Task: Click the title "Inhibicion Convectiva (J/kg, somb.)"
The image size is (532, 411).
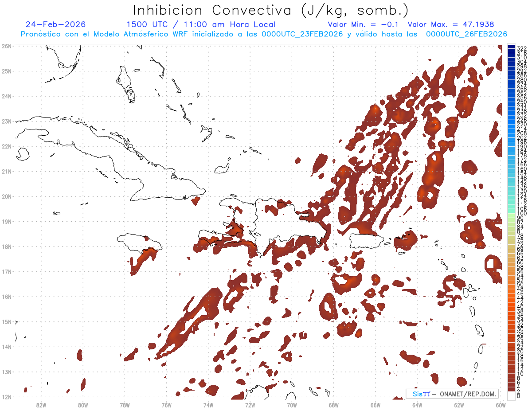Action: coord(271,11)
